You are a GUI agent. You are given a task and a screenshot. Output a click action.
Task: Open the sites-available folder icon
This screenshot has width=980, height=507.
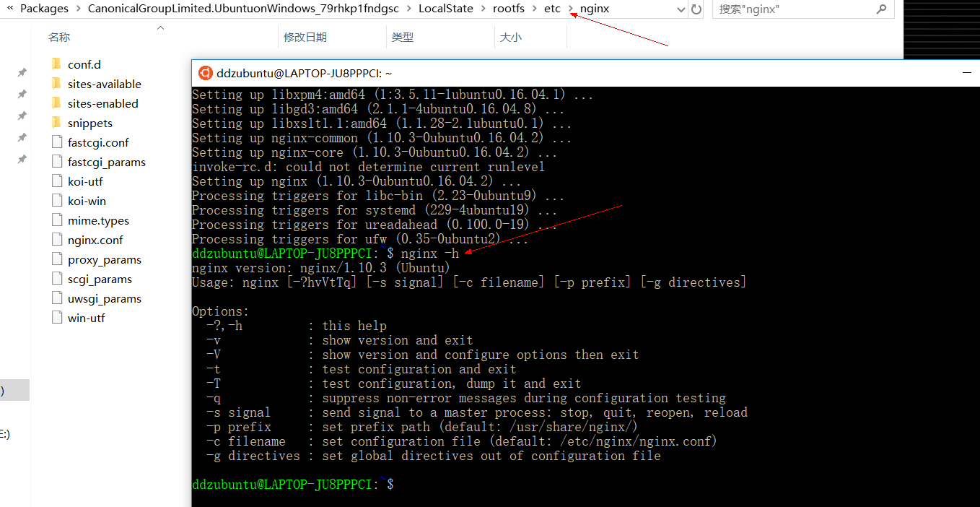tap(57, 84)
